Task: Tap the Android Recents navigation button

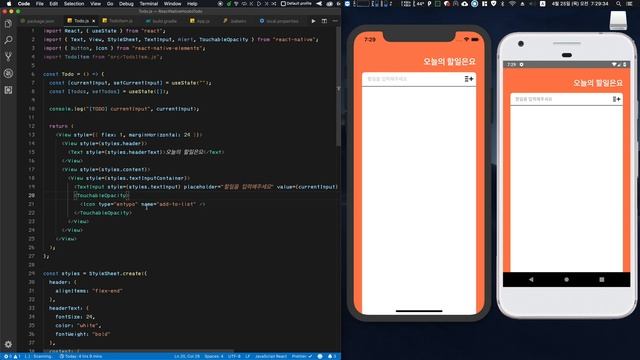Action: [602, 280]
